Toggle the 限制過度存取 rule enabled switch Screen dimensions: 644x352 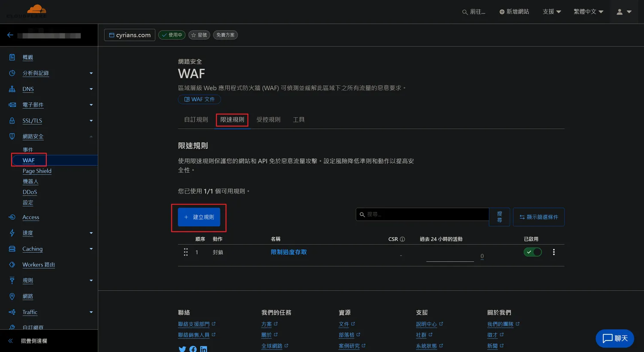coord(532,252)
